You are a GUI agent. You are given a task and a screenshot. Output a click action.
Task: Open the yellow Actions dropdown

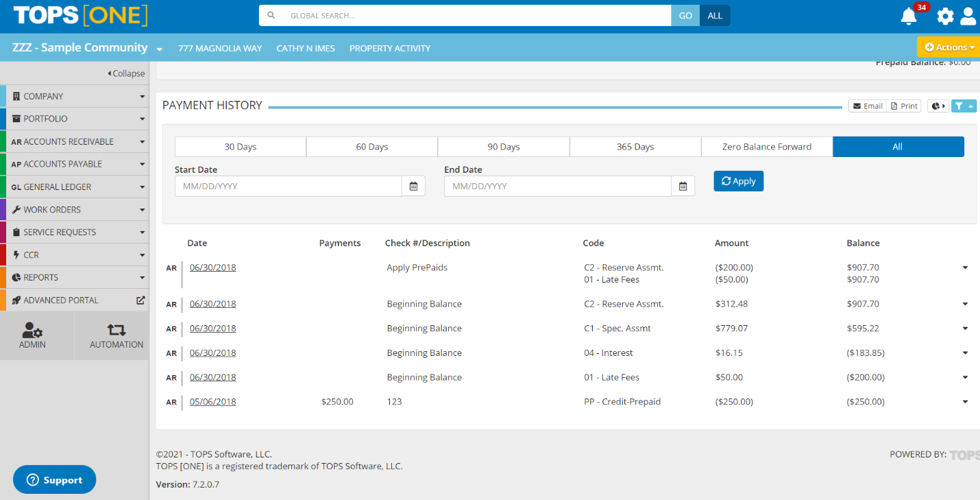tap(949, 47)
